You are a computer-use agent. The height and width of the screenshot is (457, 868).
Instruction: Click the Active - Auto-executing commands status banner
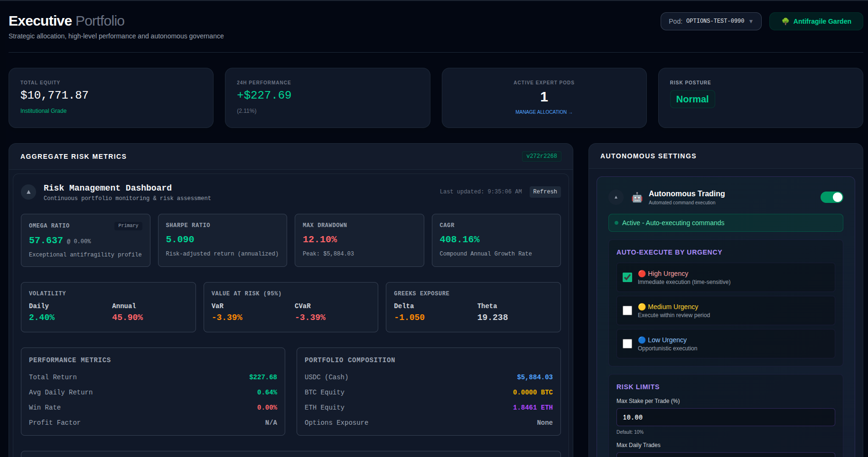(726, 223)
